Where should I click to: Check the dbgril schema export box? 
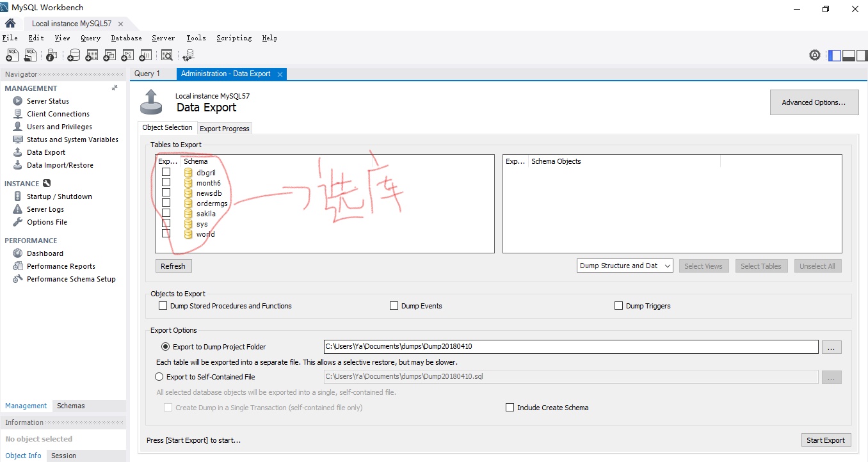(x=166, y=172)
